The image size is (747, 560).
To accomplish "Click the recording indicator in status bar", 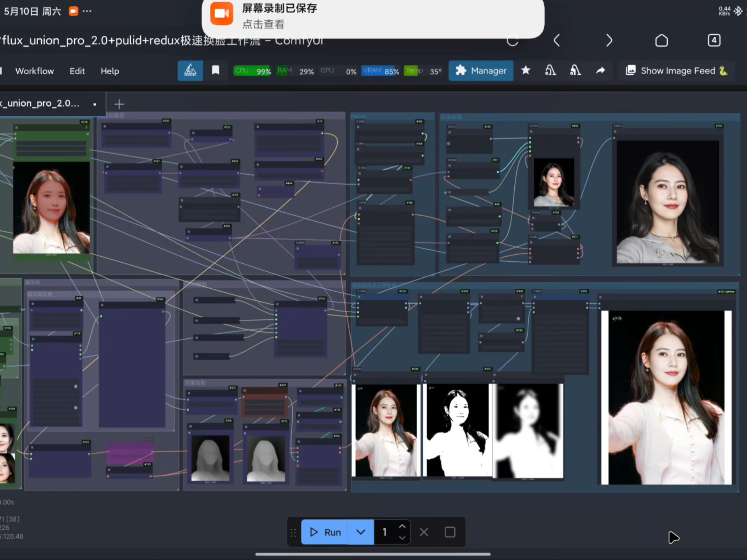I will point(73,11).
